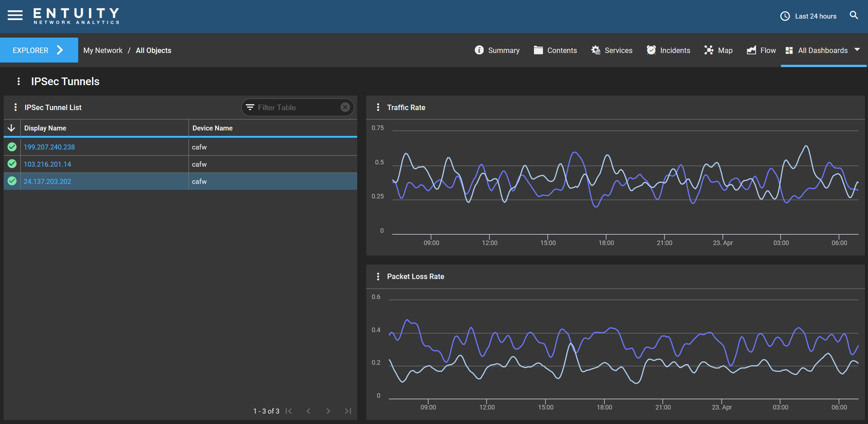Click the Packet Loss Rate panel title

pos(416,276)
